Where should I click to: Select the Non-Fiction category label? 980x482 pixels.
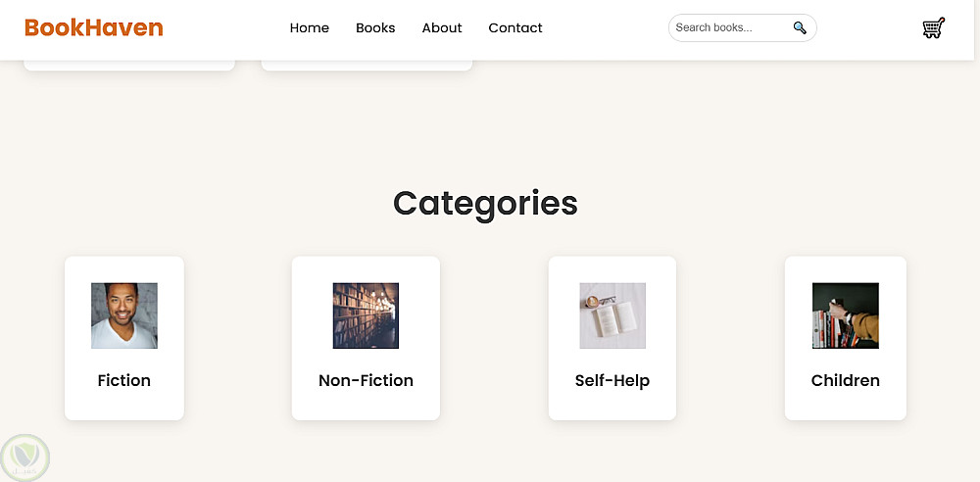(366, 380)
